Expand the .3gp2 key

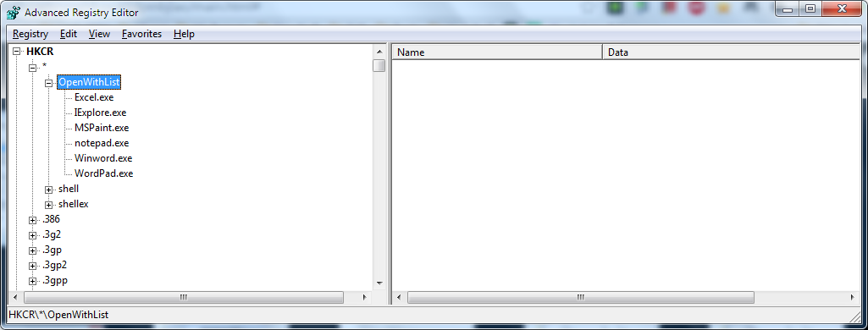[x=32, y=266]
